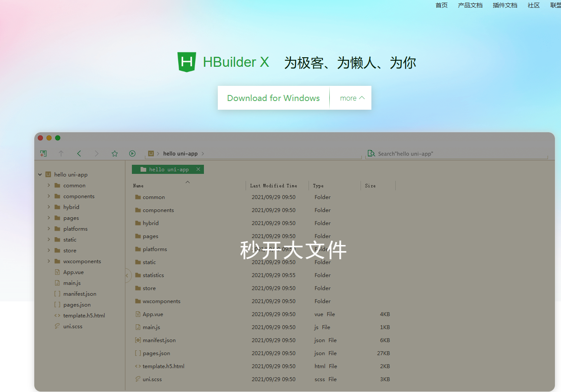Open the uni-app icon in the breadcrumb bar
Viewport: 561px width, 392px height.
(x=152, y=153)
